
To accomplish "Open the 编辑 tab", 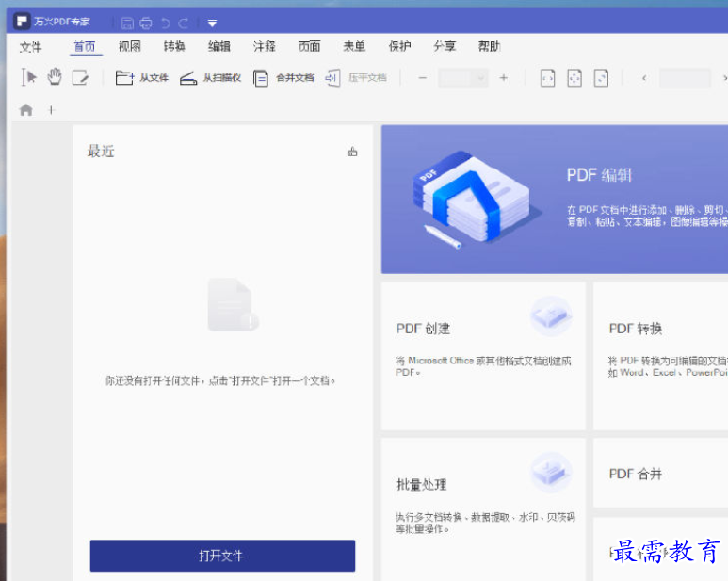I will click(x=219, y=46).
